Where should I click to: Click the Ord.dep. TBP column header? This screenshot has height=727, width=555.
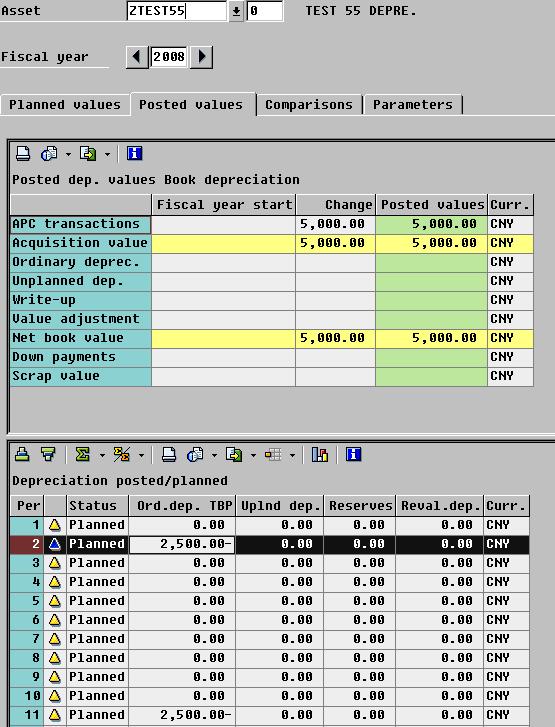[182, 506]
